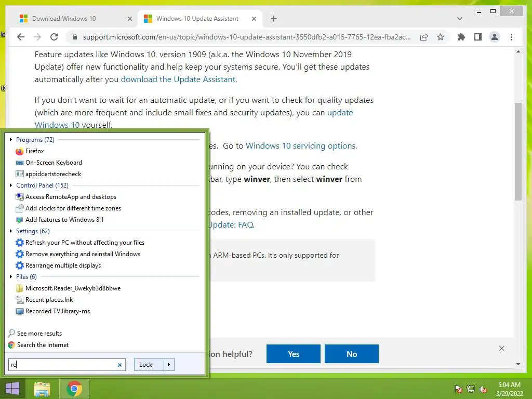Click the vertical scrollbar thumb
The height and width of the screenshot is (399, 532).
518,151
